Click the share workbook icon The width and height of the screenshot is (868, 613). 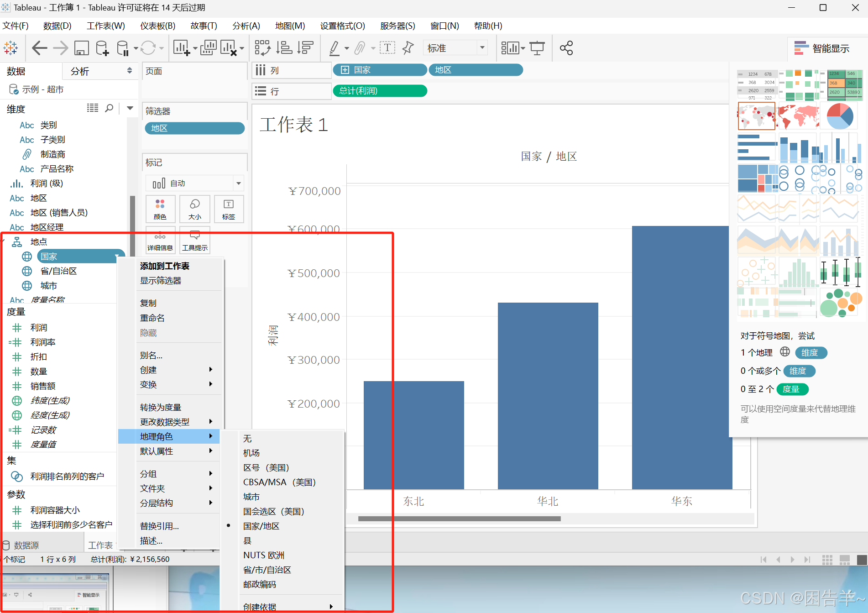566,48
